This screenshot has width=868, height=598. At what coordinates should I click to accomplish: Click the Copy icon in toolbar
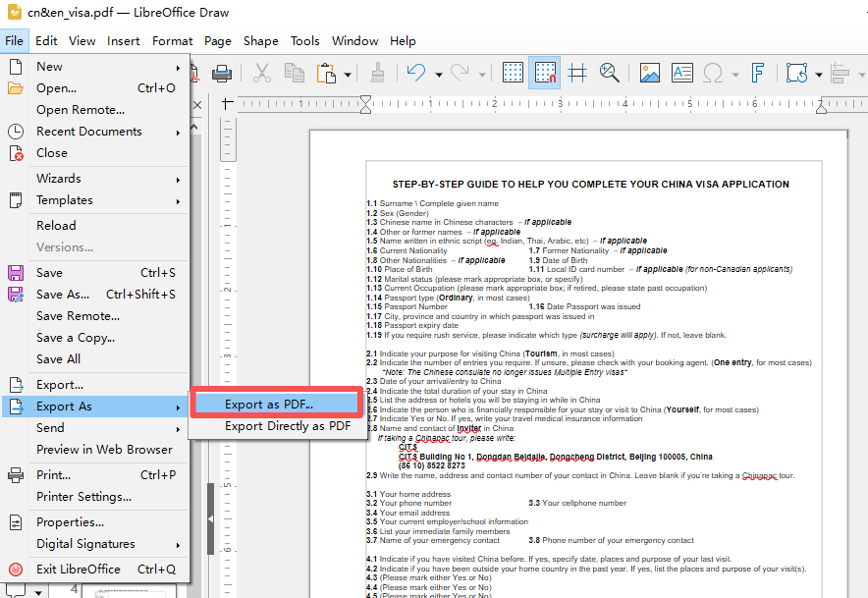294,73
